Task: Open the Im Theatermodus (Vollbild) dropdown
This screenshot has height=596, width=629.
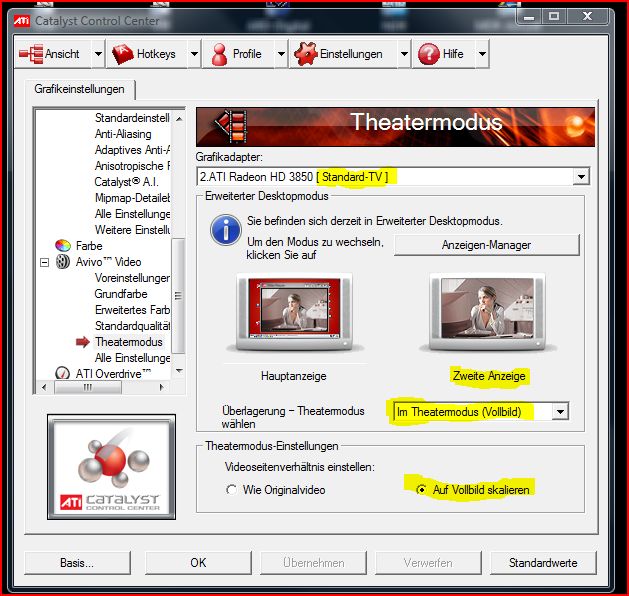Action: (481, 412)
